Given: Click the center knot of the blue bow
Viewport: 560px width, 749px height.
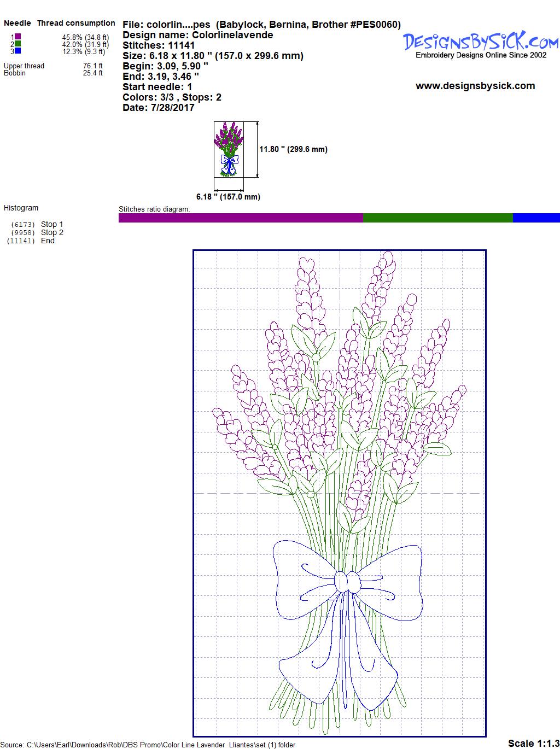Looking at the screenshot, I should [347, 581].
